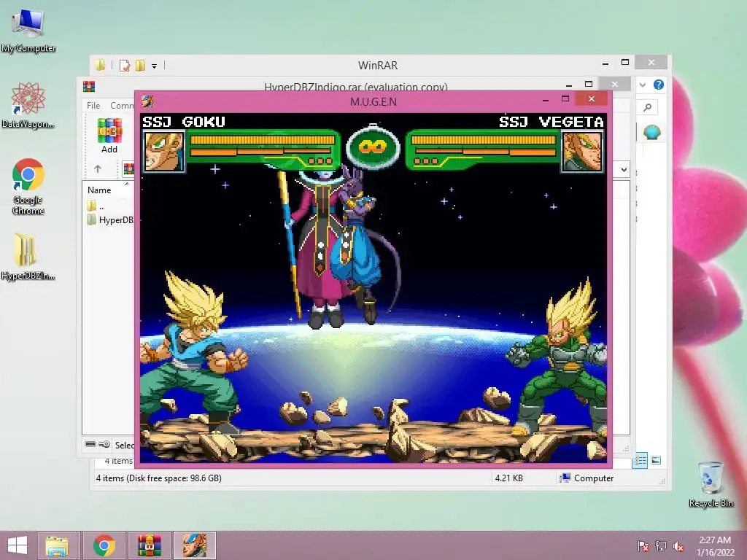Click the teal shell icon in Explorer ribbon

click(651, 132)
